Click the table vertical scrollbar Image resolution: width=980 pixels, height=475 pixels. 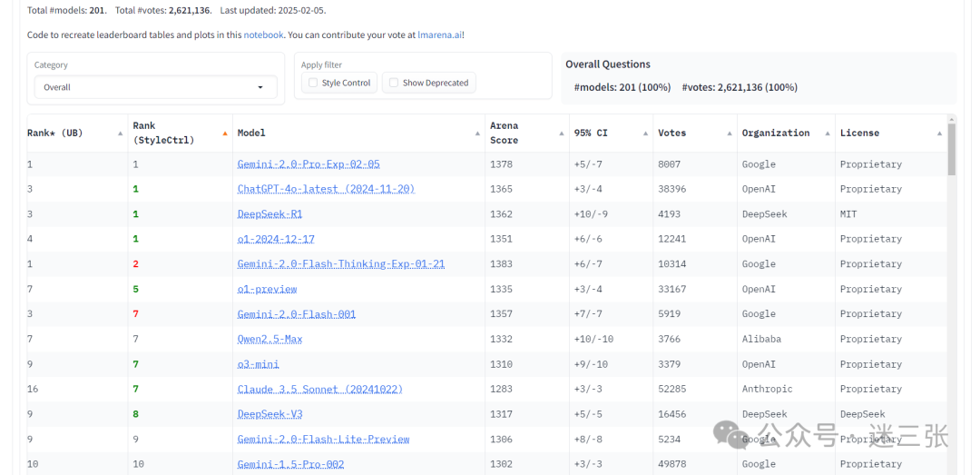(x=951, y=150)
